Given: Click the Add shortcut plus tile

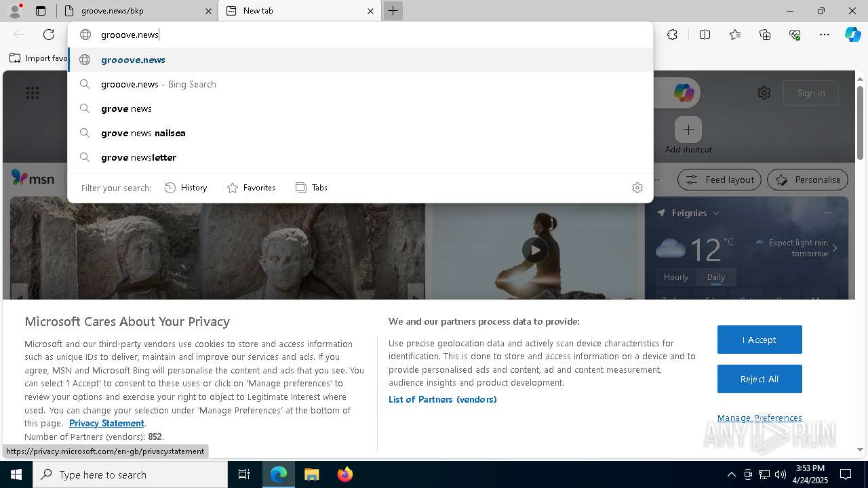Looking at the screenshot, I should click(x=688, y=129).
